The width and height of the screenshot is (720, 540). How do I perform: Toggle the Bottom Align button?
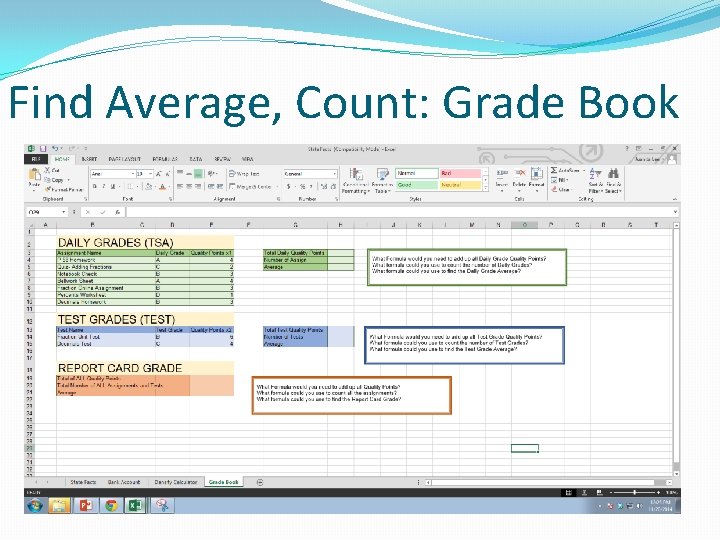point(198,174)
